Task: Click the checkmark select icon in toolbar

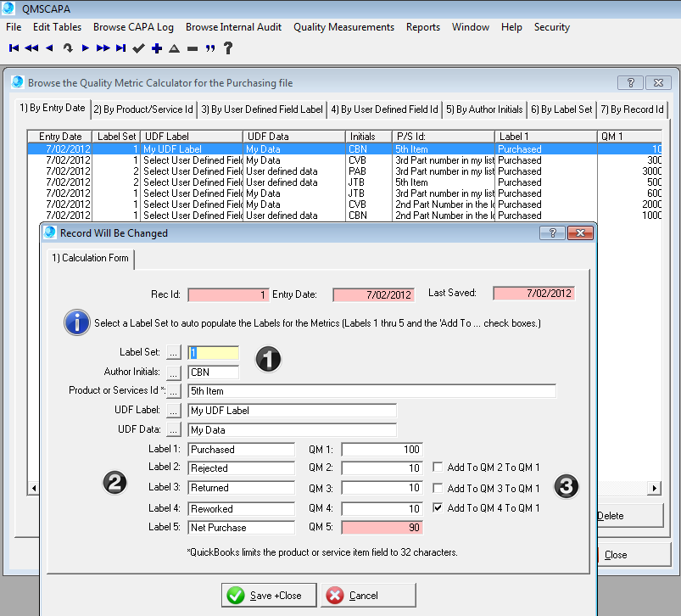Action: (139, 48)
